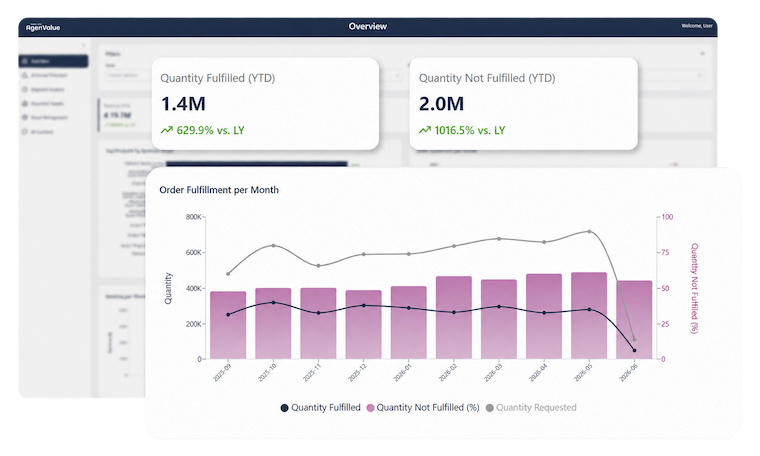The image size is (760, 456).
Task: Click the 1.4M value
Action: coord(183,104)
